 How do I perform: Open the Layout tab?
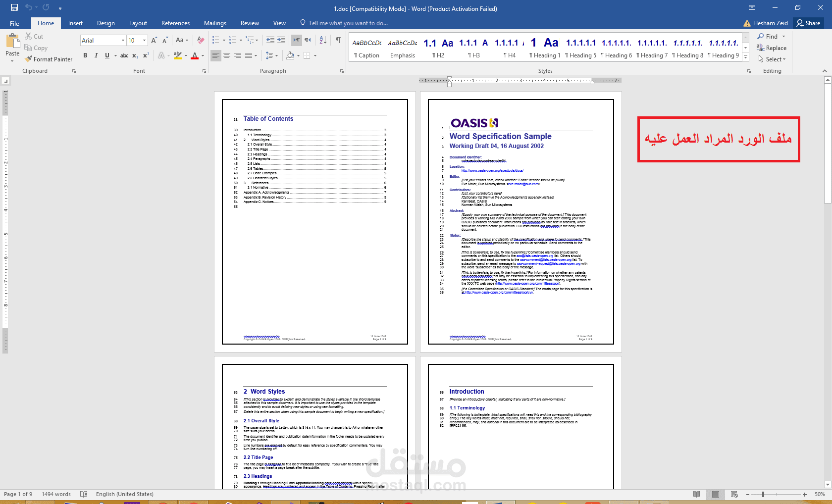pos(138,23)
